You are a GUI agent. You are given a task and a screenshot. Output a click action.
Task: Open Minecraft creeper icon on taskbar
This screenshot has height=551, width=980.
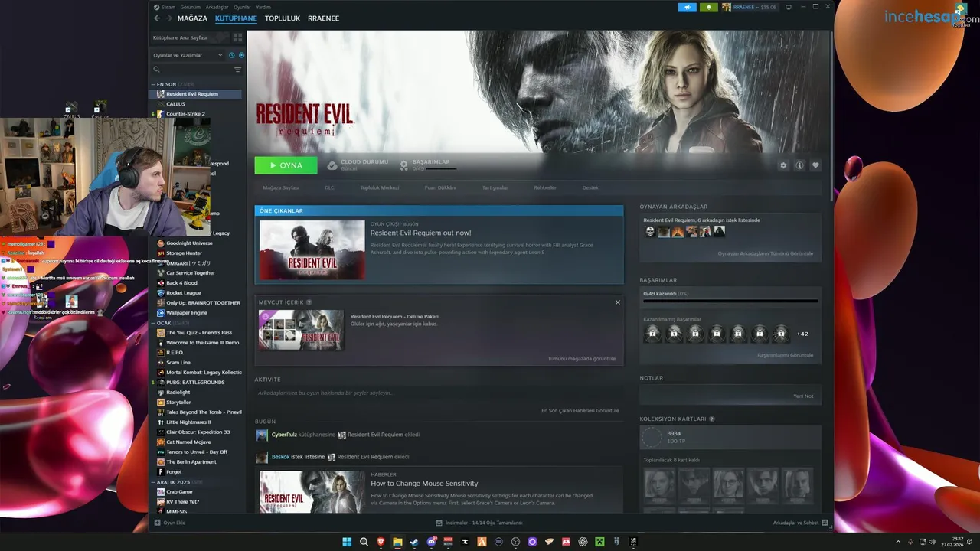coord(599,542)
